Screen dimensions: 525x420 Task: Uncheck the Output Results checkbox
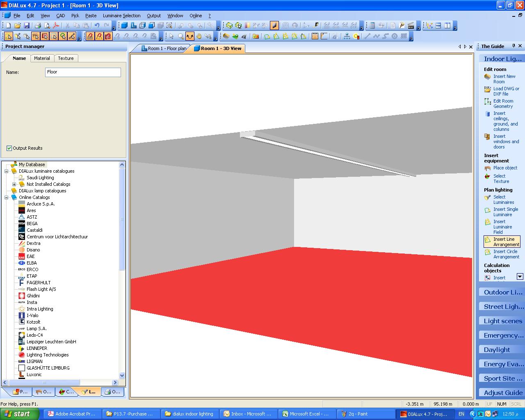point(9,148)
